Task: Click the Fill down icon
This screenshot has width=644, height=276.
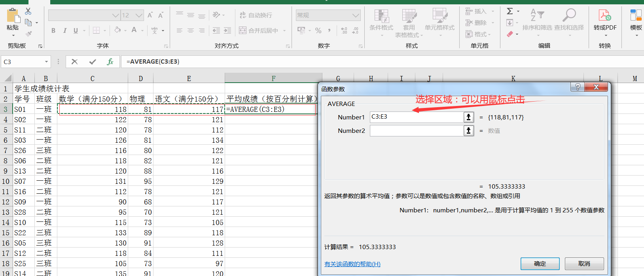Action: tap(510, 23)
